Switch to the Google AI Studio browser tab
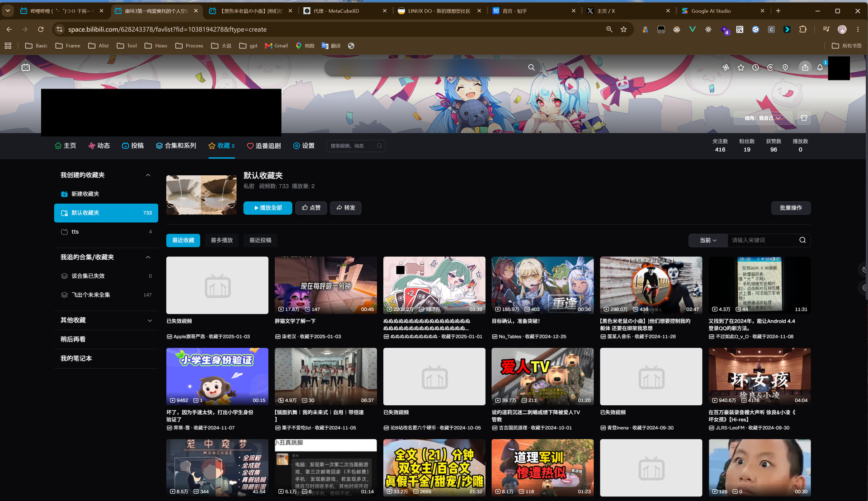This screenshot has height=501, width=868. coord(723,11)
